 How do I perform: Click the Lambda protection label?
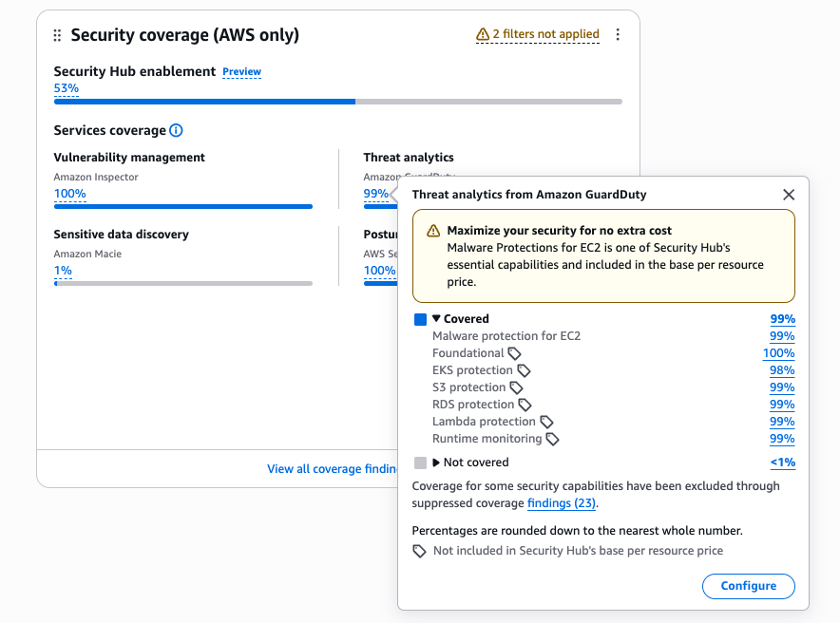pos(484,422)
